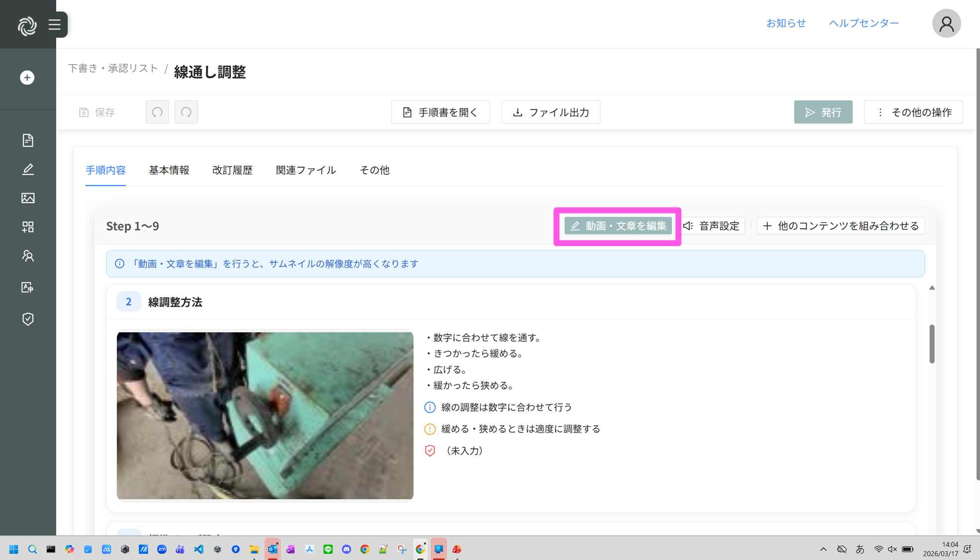Screen dimensions: 980x560
Task: Click the undo arrow button
Action: [x=157, y=112]
